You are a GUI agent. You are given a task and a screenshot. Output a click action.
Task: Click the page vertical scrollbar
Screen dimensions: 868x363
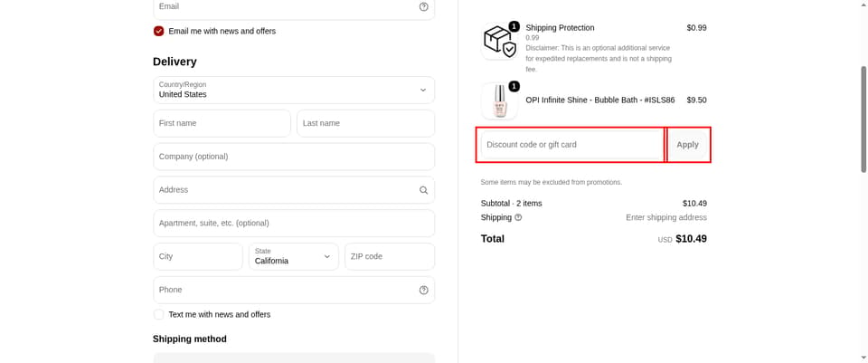coord(863,119)
